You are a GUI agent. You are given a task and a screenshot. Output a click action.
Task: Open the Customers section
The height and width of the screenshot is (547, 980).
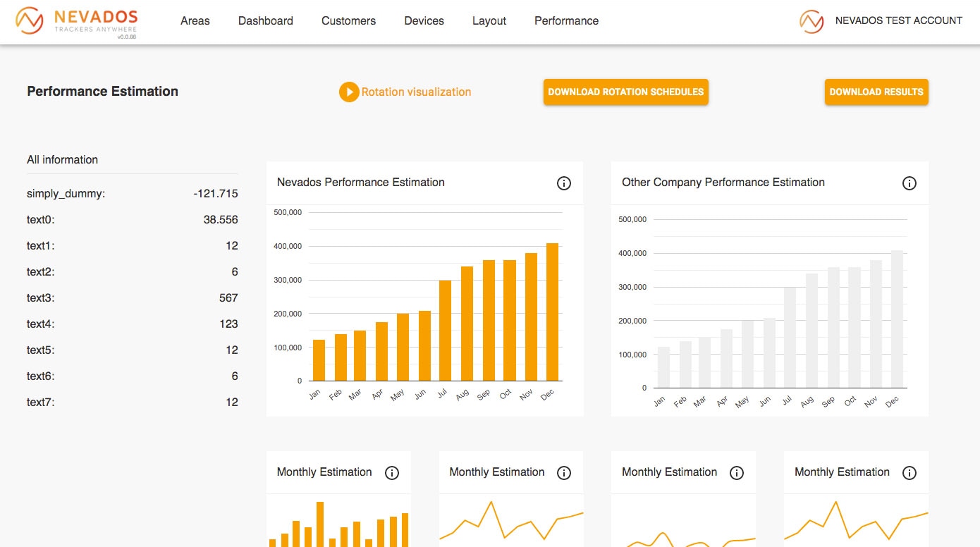click(348, 21)
